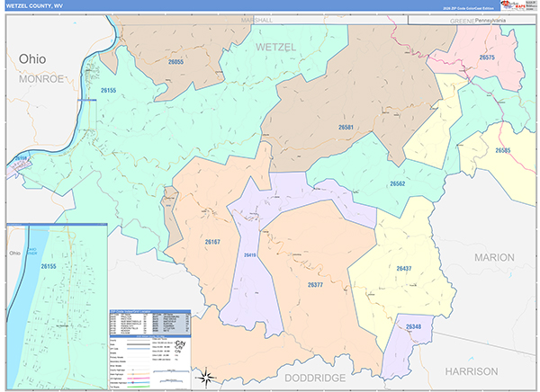Click the 'MONROE' county label
540x392 pixels.
pyautogui.click(x=41, y=79)
